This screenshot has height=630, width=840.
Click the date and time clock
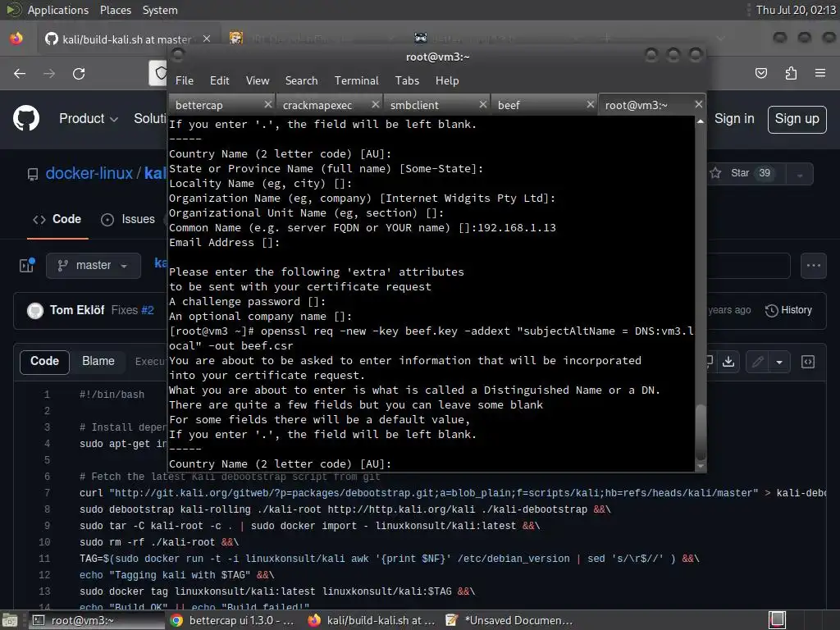click(795, 10)
